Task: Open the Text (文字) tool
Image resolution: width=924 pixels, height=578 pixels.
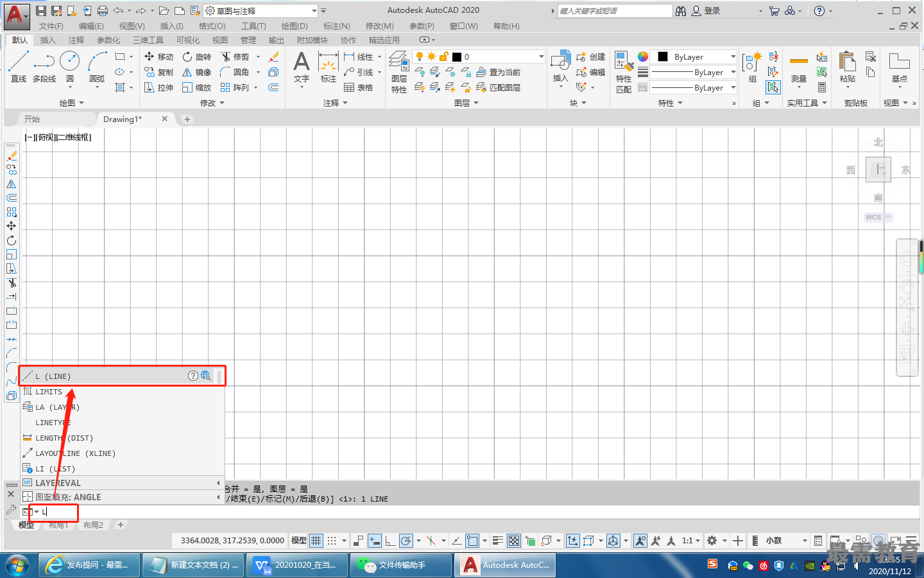Action: click(302, 67)
